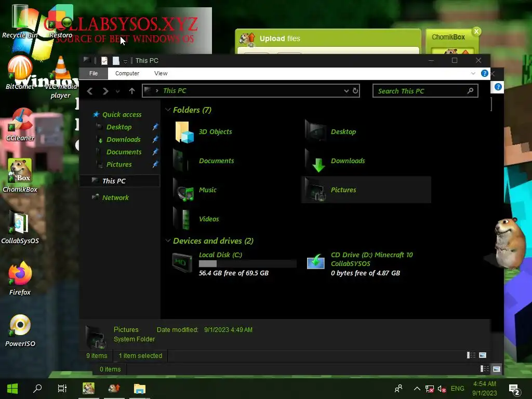Image resolution: width=532 pixels, height=399 pixels.
Task: Open BitComet desktop shortcut
Action: (20, 72)
